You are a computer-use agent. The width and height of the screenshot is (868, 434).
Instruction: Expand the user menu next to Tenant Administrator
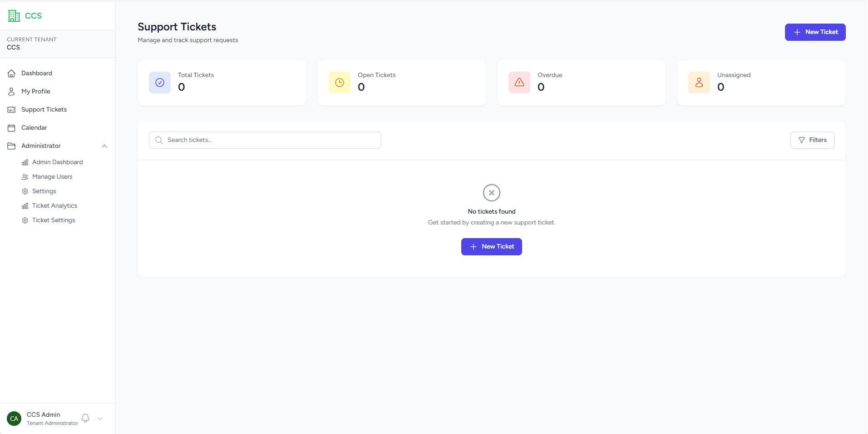coord(99,418)
